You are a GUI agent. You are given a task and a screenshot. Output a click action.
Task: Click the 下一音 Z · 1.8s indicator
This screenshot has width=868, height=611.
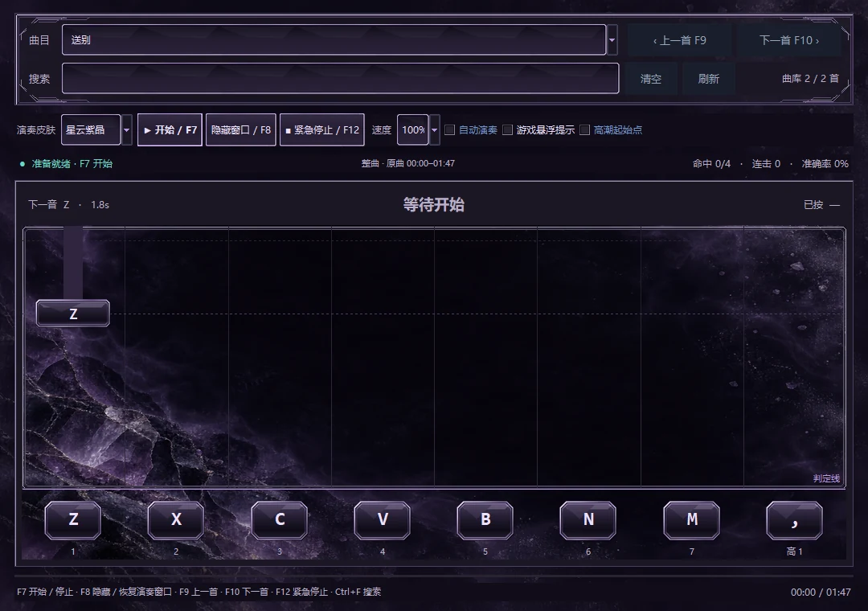pos(68,205)
